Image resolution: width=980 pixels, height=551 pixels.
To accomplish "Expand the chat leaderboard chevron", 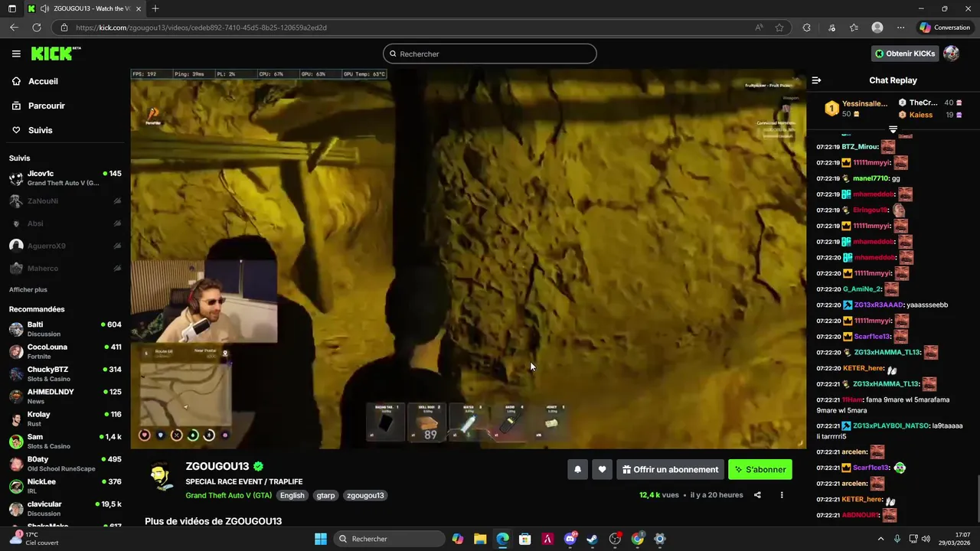I will [893, 130].
